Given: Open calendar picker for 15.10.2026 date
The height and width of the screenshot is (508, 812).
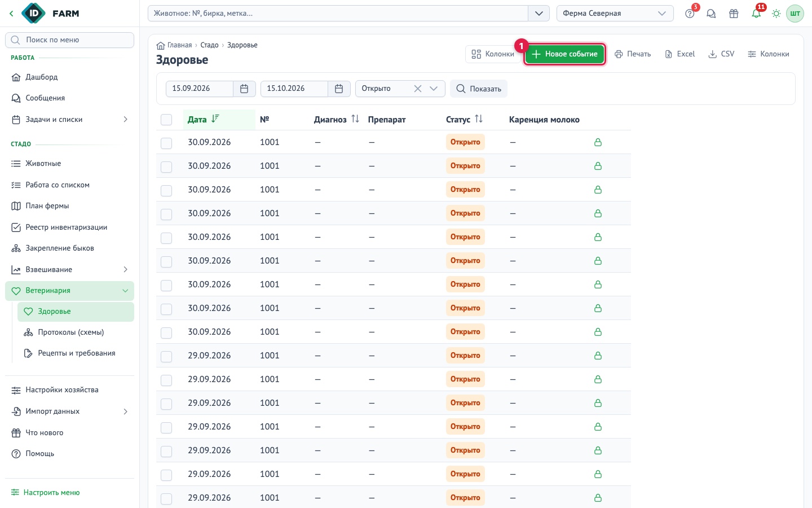Looking at the screenshot, I should point(339,89).
